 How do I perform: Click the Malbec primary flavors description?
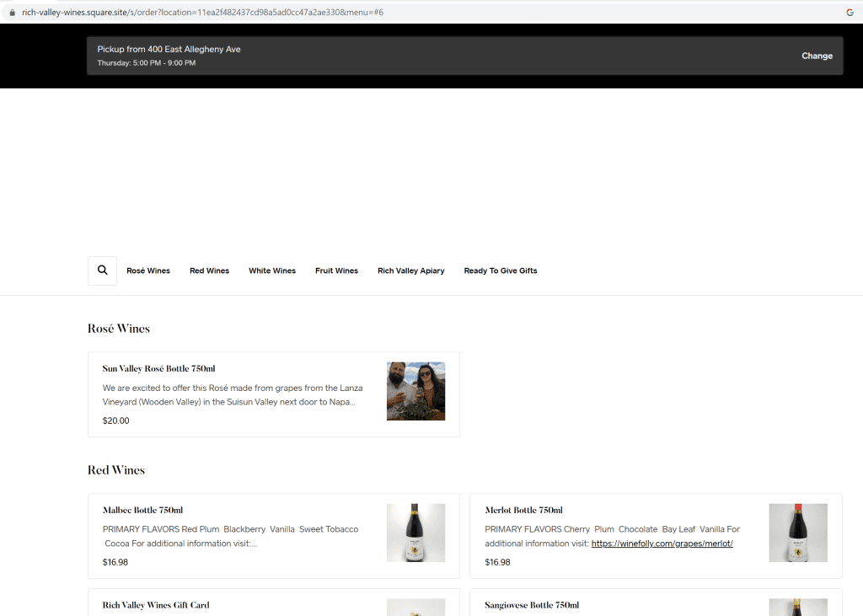point(231,536)
